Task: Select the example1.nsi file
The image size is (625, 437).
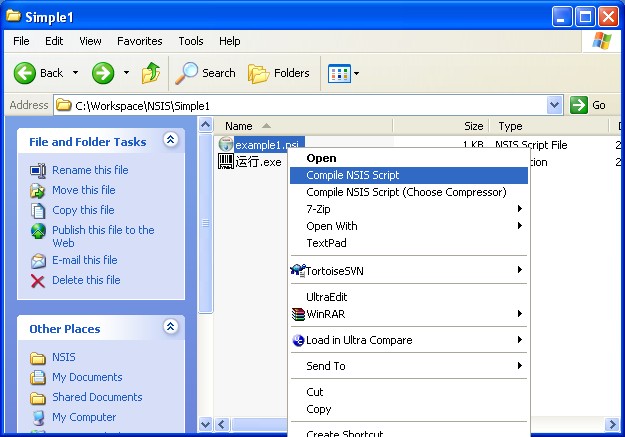Action: 269,145
